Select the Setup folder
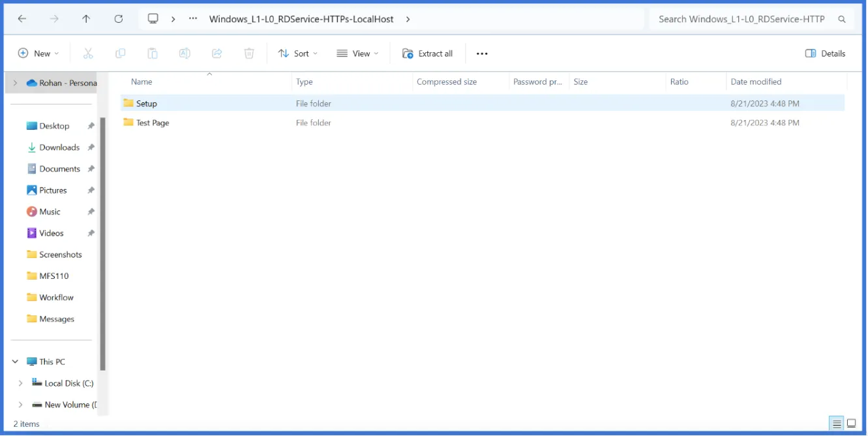This screenshot has height=436, width=868. tap(483, 103)
